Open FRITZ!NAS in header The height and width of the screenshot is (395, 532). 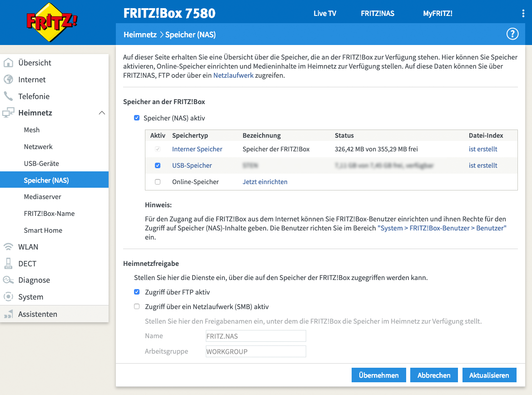tap(377, 13)
